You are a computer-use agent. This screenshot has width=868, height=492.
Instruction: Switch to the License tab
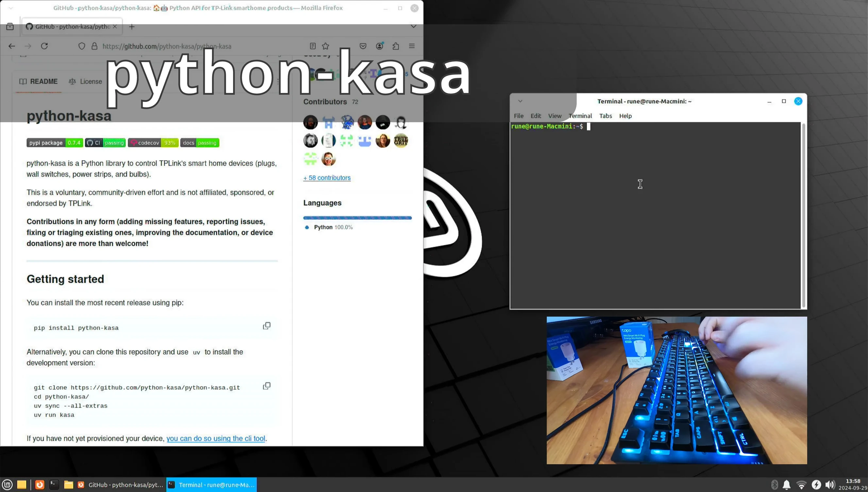point(85,81)
